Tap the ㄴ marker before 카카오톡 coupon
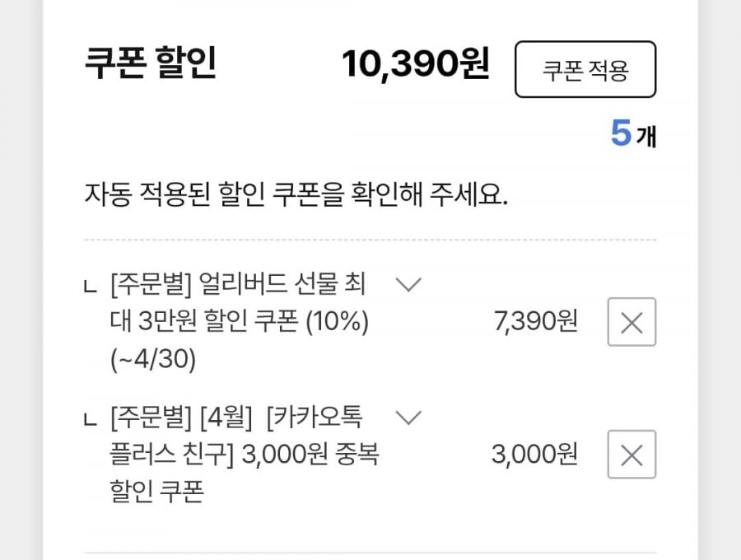The height and width of the screenshot is (560, 741). (x=91, y=420)
